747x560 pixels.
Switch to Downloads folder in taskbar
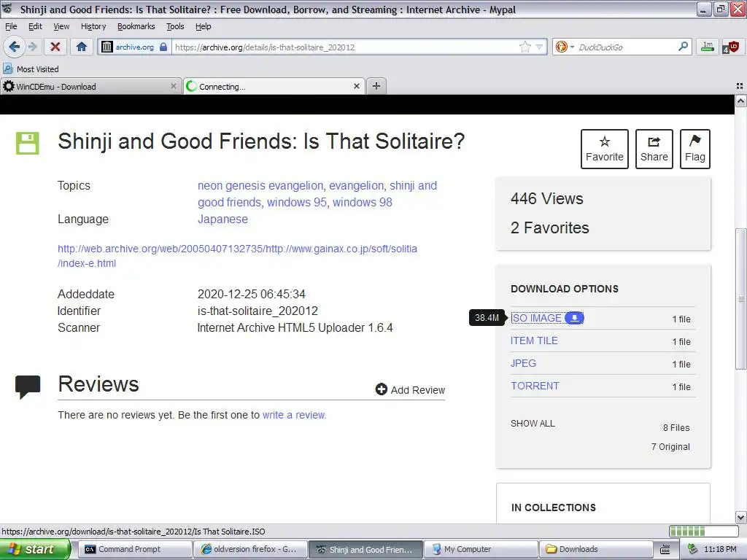point(595,549)
